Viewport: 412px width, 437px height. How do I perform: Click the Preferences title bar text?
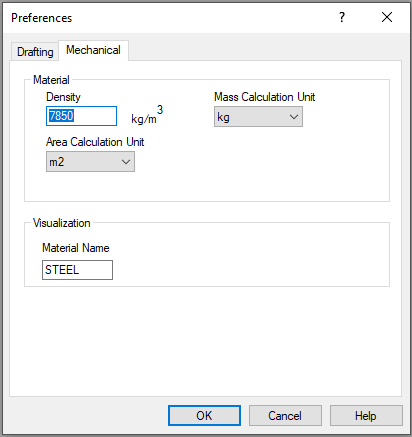[x=41, y=18]
